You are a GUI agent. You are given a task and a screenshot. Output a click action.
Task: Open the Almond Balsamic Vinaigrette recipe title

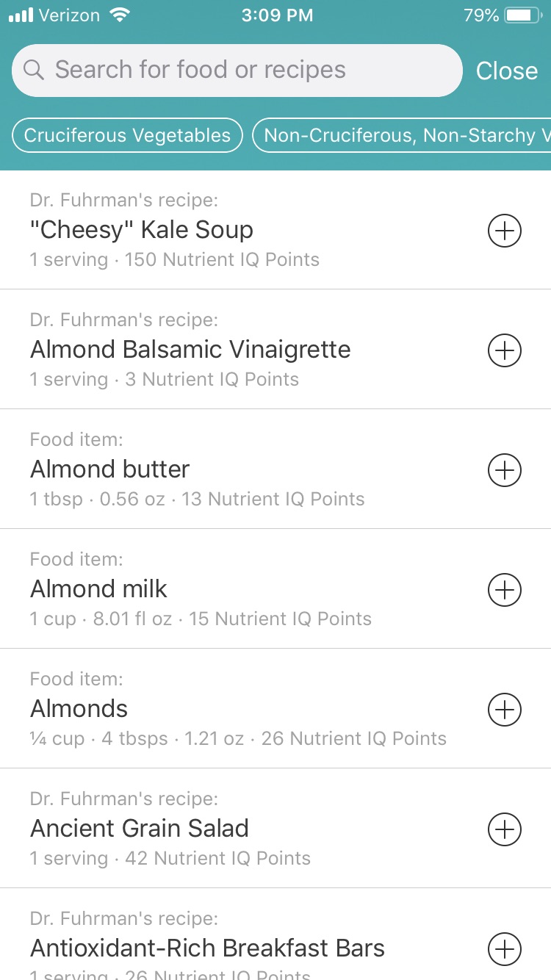[x=190, y=350]
